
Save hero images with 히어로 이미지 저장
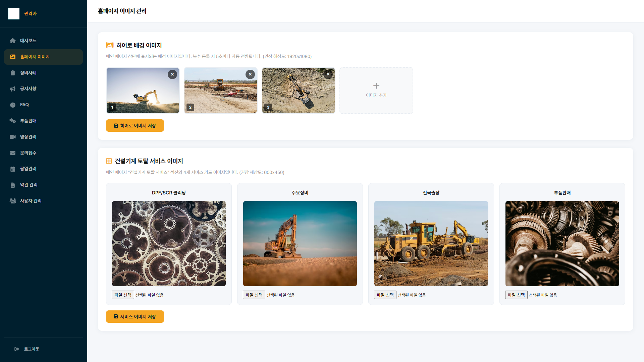coord(135,126)
